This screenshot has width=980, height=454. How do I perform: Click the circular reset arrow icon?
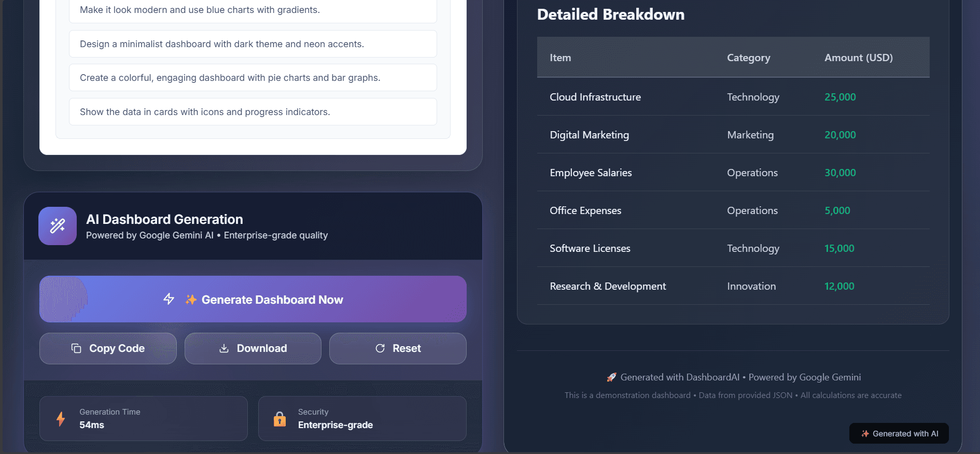380,348
